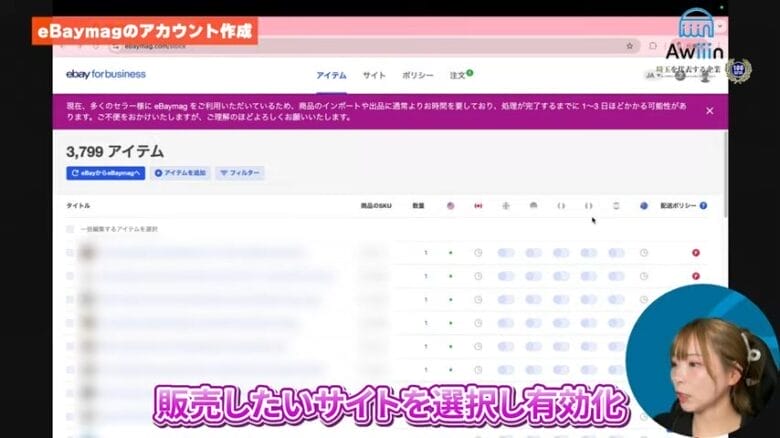
Task: Click the blue flag icon before 配送ポリシー
Action: (644, 206)
